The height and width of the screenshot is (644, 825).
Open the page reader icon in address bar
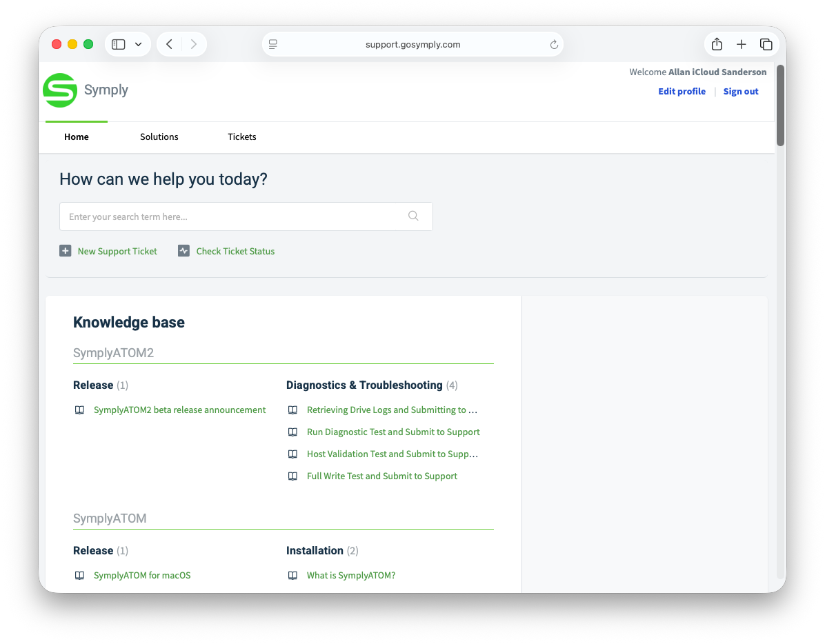point(273,44)
